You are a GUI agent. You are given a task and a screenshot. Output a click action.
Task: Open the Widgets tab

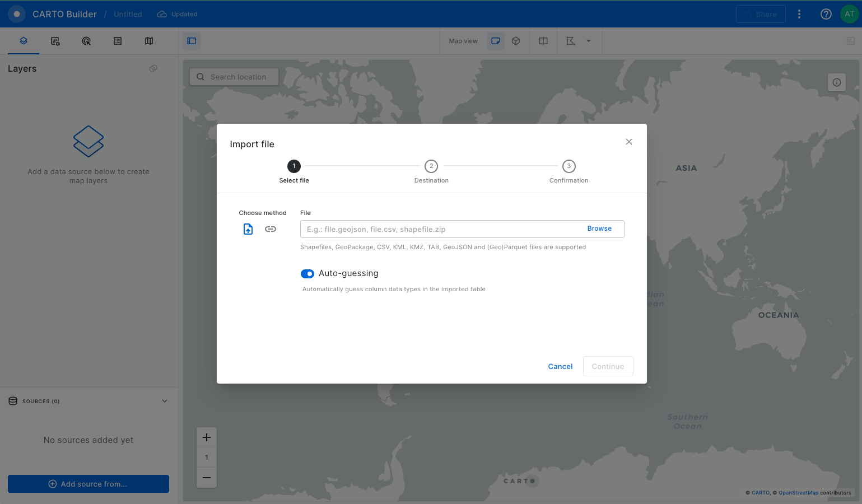55,41
